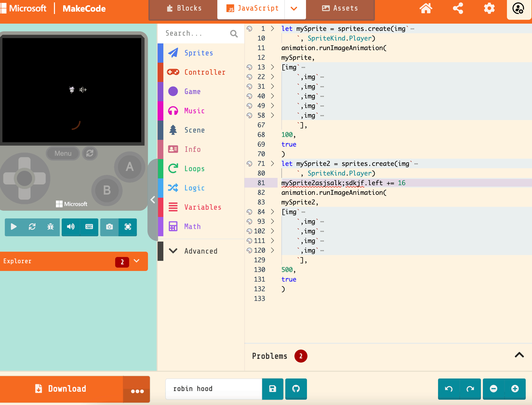
Task: Zoom in the code editor
Action: coord(515,389)
